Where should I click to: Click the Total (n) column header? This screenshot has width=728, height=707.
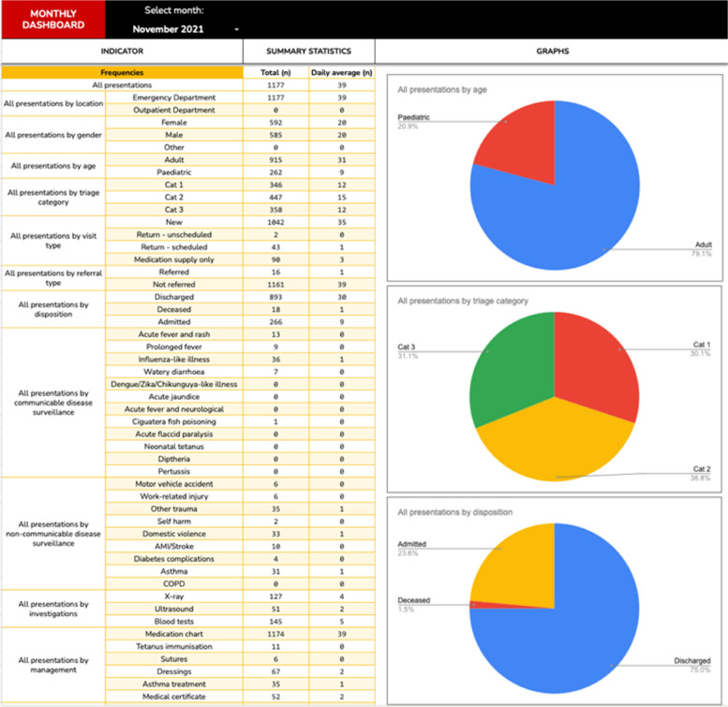[x=275, y=72]
